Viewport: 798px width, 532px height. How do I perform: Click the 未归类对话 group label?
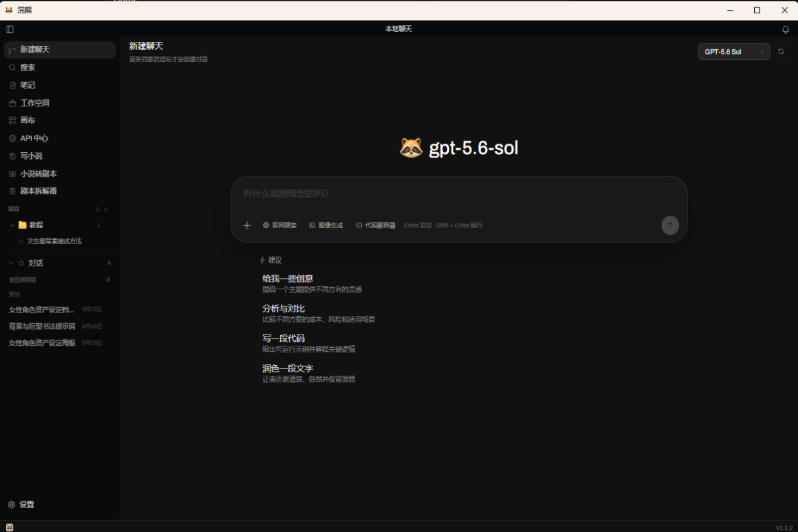pos(23,280)
